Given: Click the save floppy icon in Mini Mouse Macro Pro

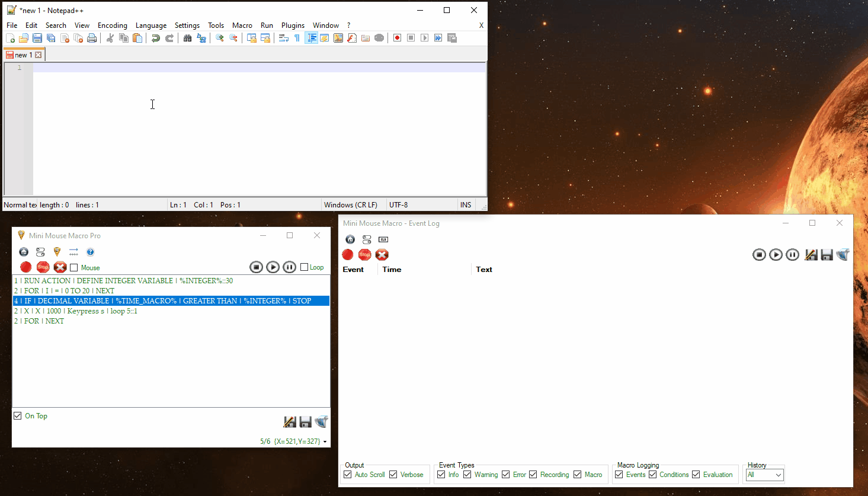Looking at the screenshot, I should click(305, 422).
